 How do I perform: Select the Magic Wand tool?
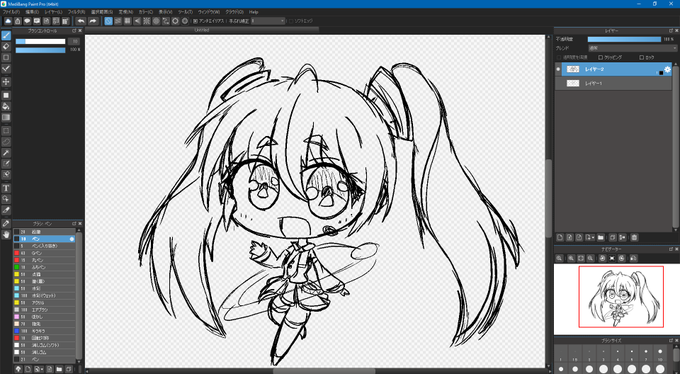click(x=6, y=153)
